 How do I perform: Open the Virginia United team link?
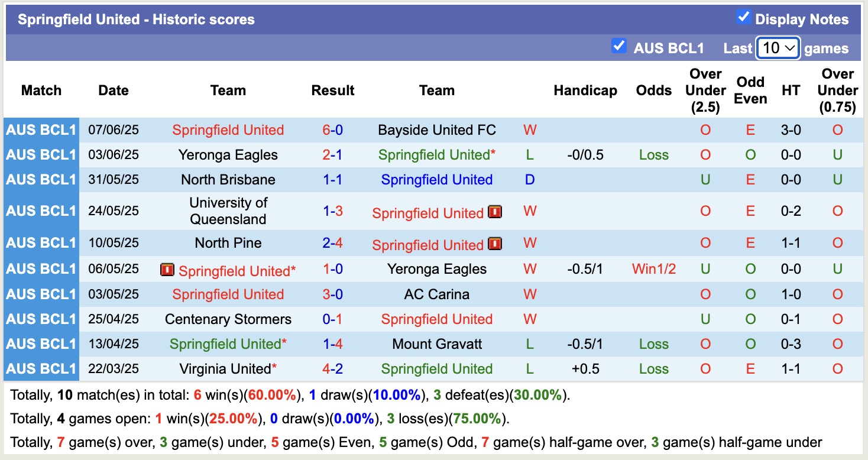(x=224, y=368)
